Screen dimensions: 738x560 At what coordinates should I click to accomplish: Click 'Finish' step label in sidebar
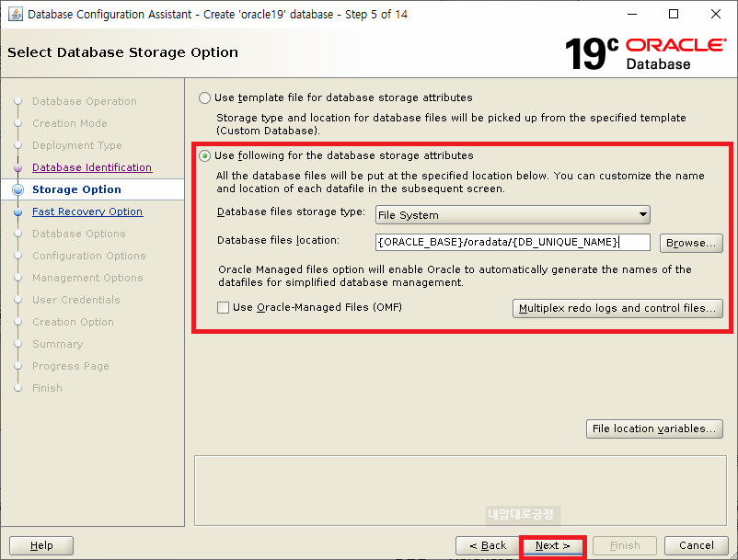point(47,388)
